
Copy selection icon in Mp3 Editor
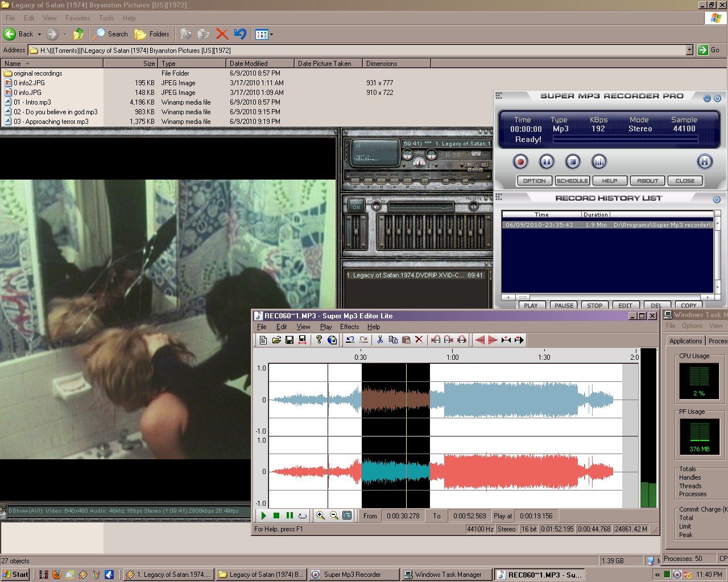tap(393, 340)
